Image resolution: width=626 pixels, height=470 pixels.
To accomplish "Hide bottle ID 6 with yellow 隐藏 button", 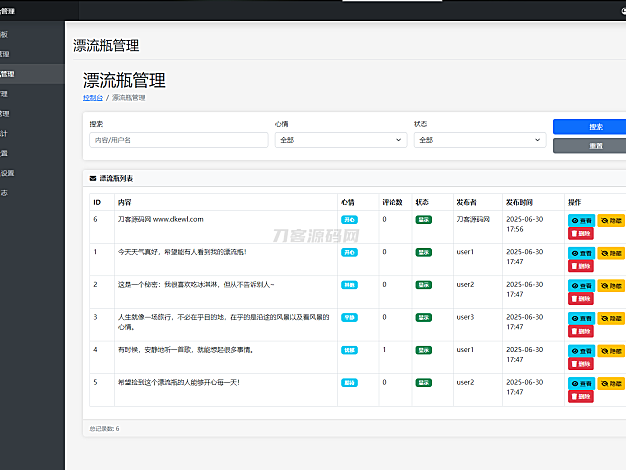I will (x=611, y=220).
